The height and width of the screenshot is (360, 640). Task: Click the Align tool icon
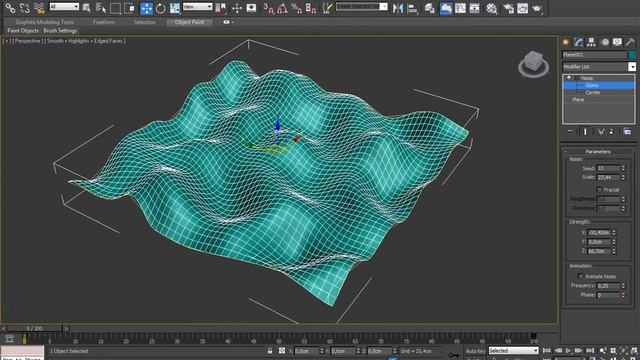point(413,8)
